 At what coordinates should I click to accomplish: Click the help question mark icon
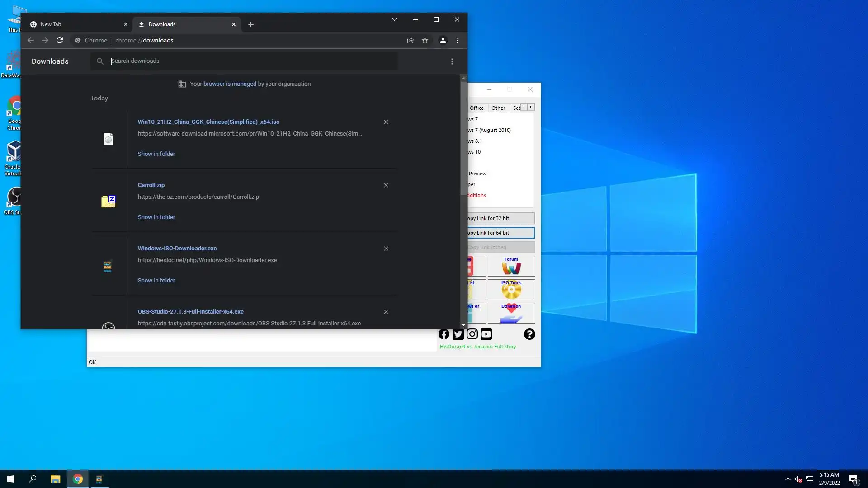pyautogui.click(x=529, y=334)
